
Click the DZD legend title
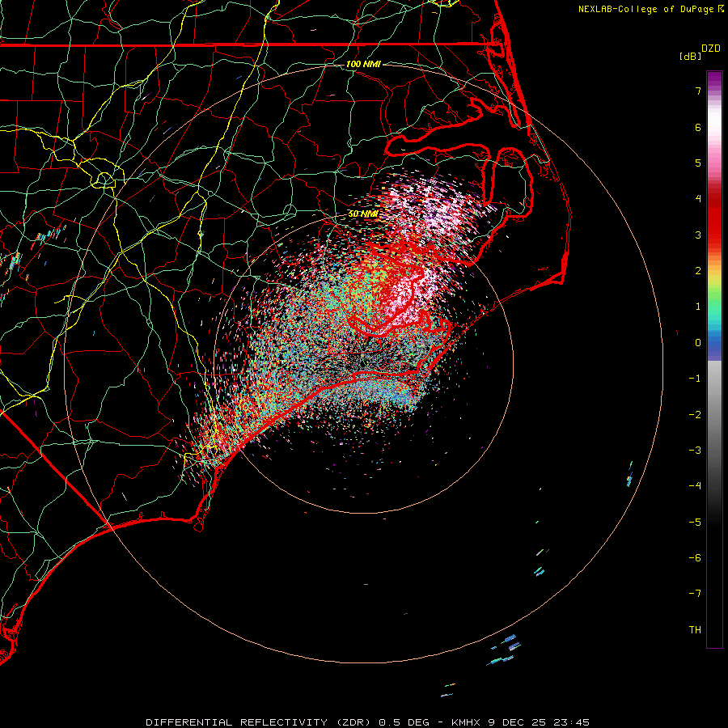[711, 49]
